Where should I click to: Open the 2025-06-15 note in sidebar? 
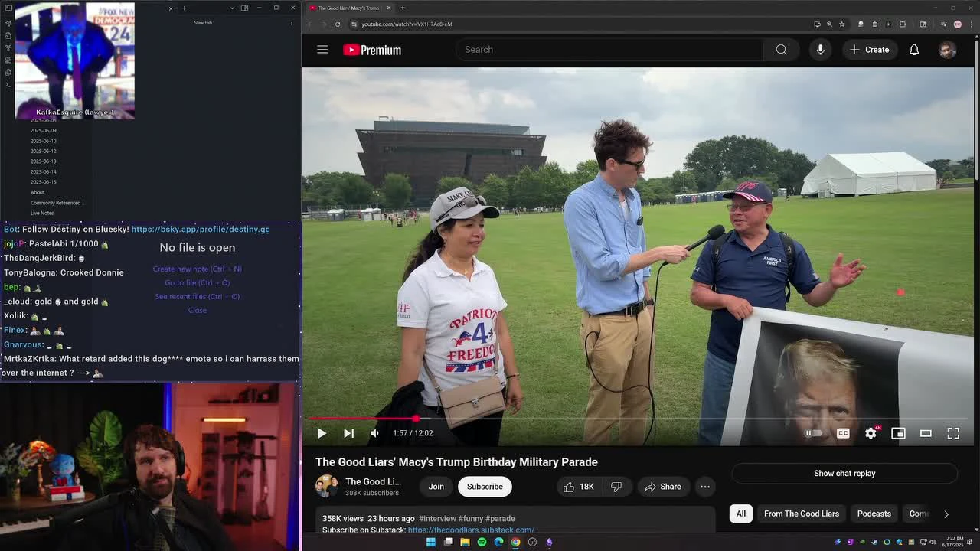44,182
